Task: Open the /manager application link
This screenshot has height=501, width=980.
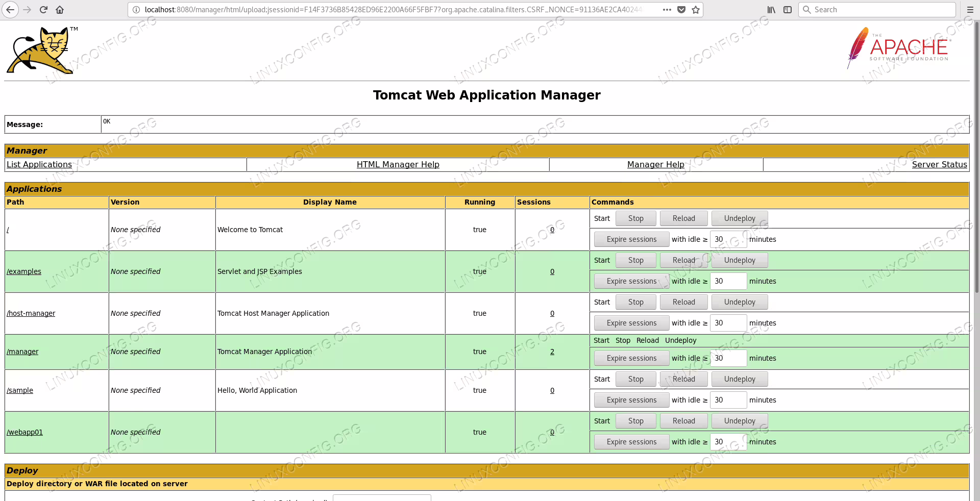Action: tap(22, 352)
